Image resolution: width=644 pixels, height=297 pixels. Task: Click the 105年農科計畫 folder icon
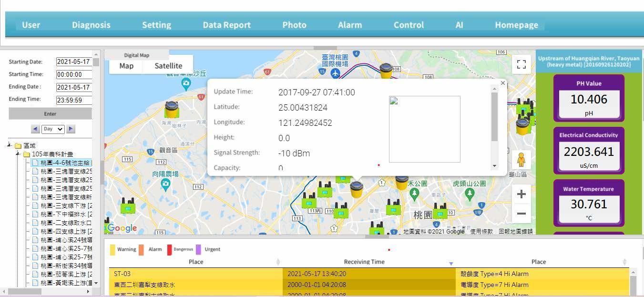pyautogui.click(x=27, y=154)
